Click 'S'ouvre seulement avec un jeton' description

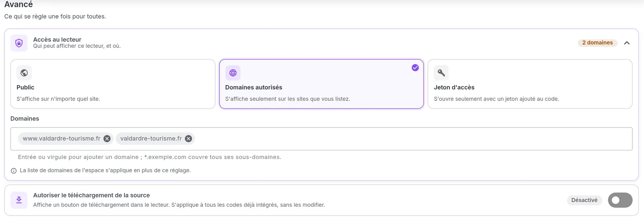(496, 99)
